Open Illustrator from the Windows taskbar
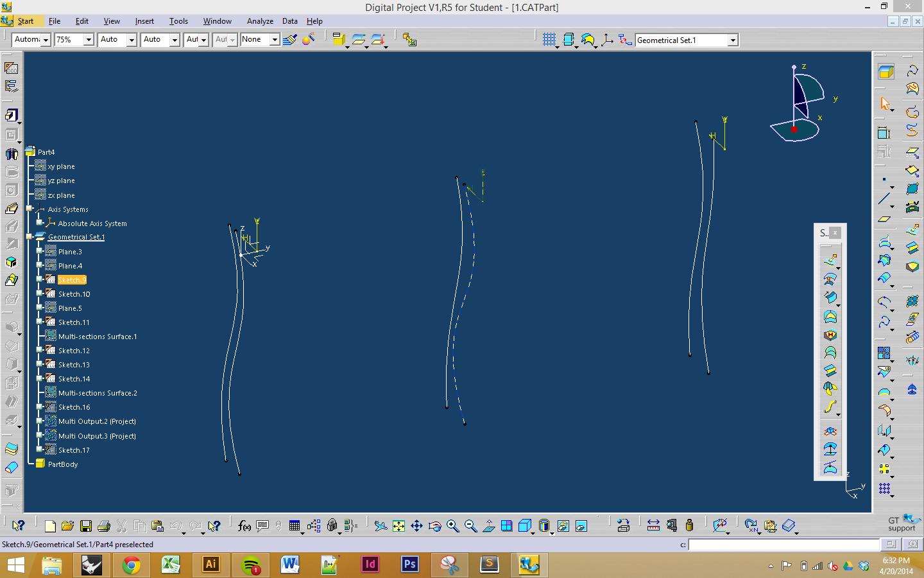 click(210, 565)
